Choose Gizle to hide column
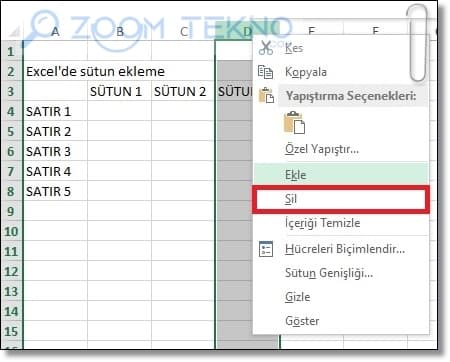This screenshot has width=450, height=362. (x=341, y=297)
